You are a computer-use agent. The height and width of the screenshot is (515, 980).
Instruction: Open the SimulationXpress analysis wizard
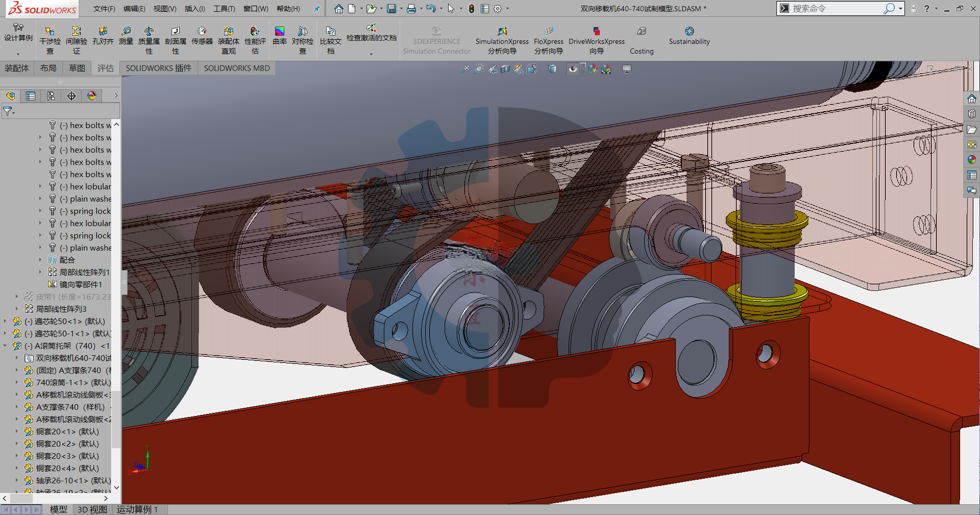[x=502, y=40]
